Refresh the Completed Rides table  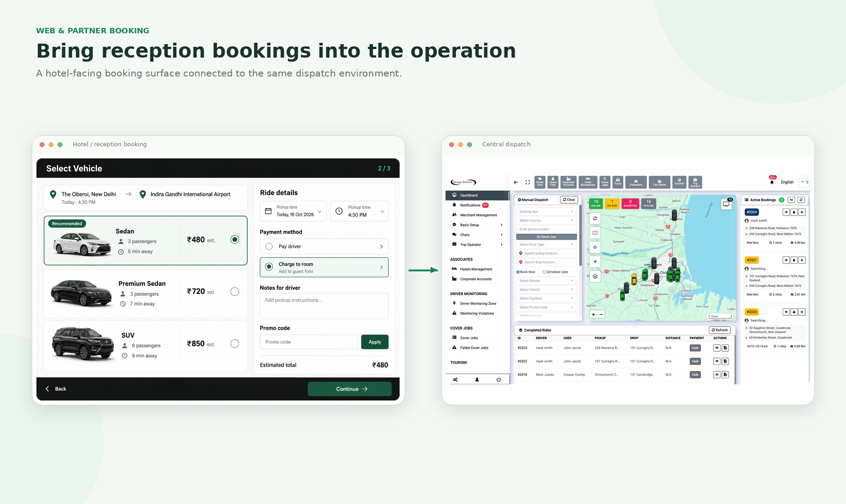tap(720, 330)
